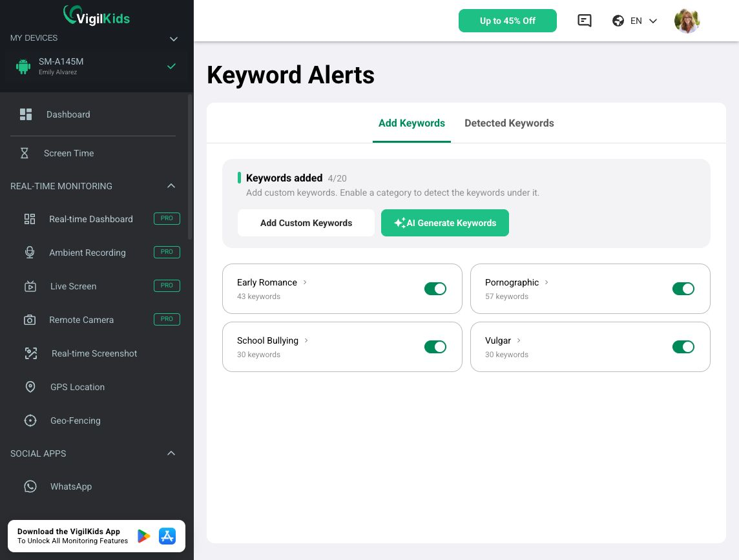This screenshot has width=739, height=560.
Task: Open the Pornographic category label
Action: pos(512,282)
